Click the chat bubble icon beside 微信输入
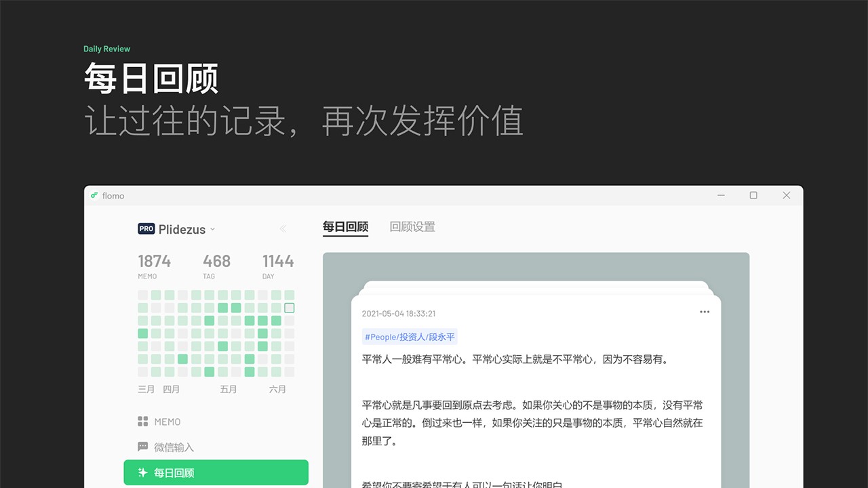This screenshot has width=868, height=488. pyautogui.click(x=142, y=446)
